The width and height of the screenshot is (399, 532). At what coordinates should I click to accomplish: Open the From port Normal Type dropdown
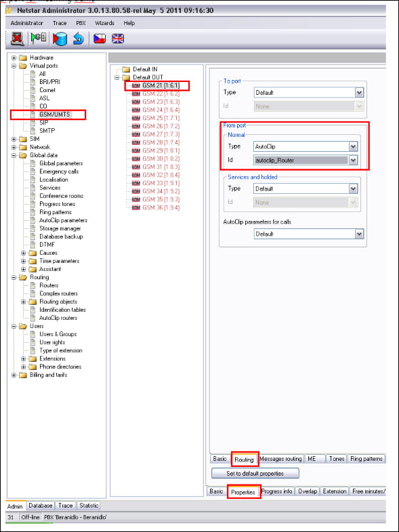[353, 146]
